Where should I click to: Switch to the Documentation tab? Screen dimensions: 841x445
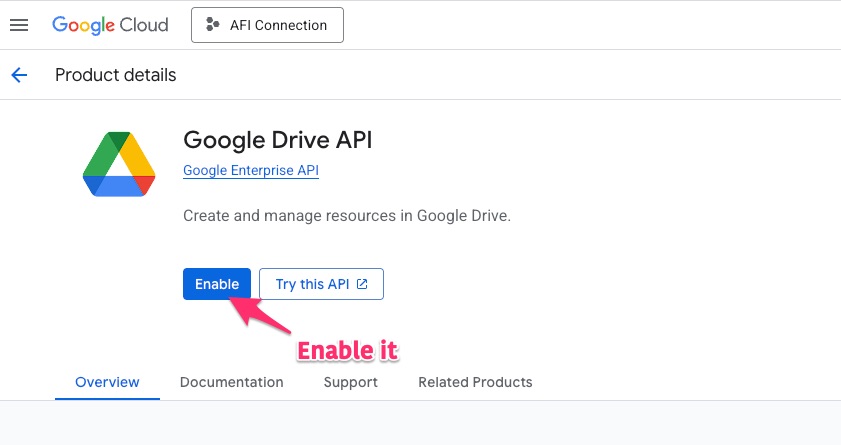[x=231, y=382]
